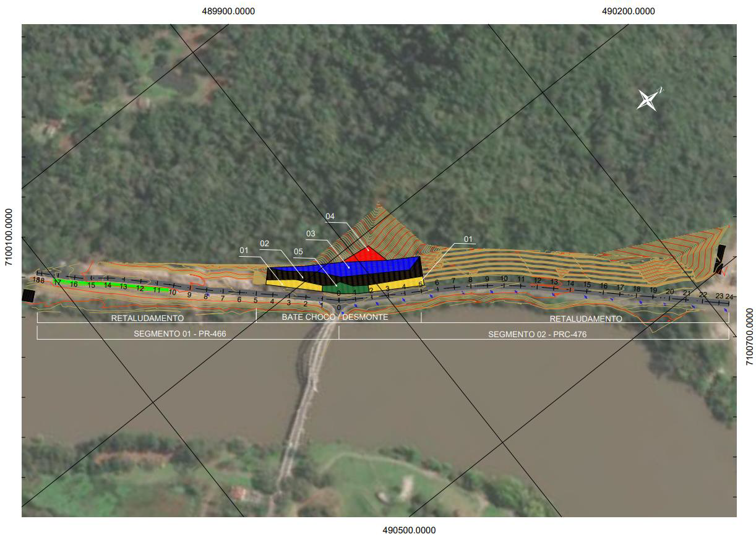This screenshot has height=537, width=756.
Task: Select the red triangular area 04
Action: pos(366,255)
